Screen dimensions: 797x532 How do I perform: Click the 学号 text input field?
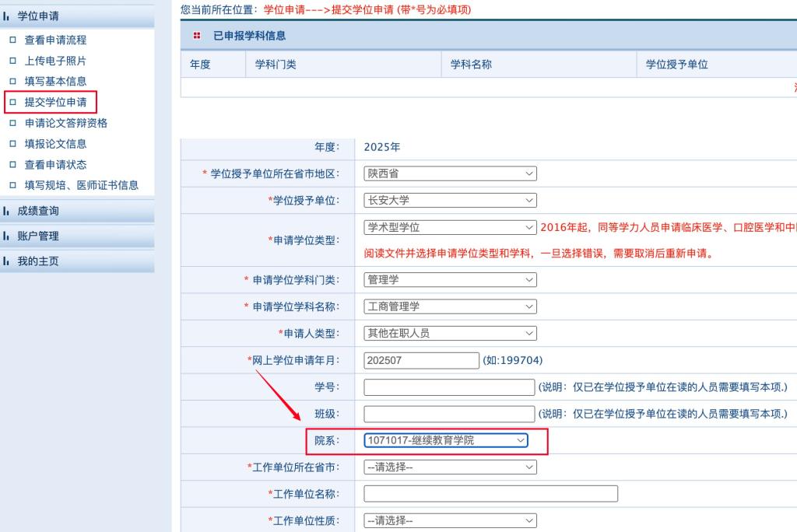(449, 387)
